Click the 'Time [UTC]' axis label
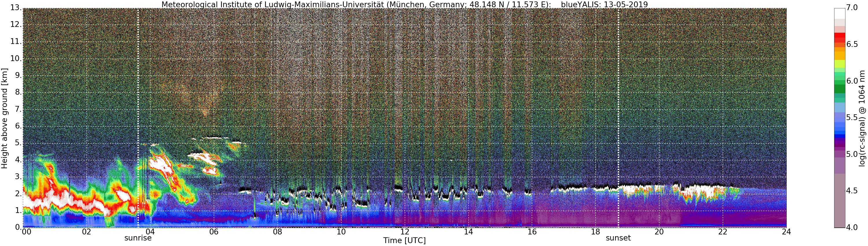 click(404, 241)
